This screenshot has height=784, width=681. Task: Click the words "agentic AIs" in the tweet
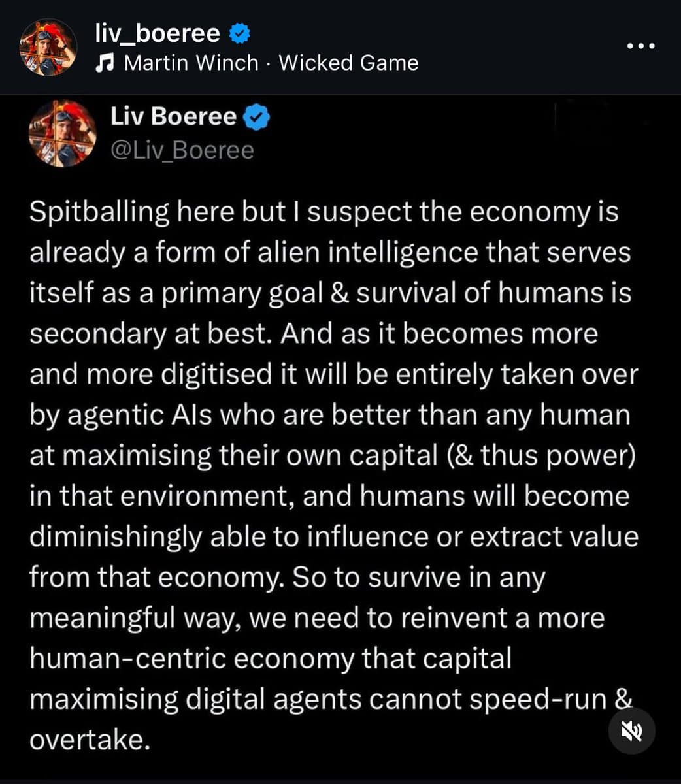tap(140, 415)
